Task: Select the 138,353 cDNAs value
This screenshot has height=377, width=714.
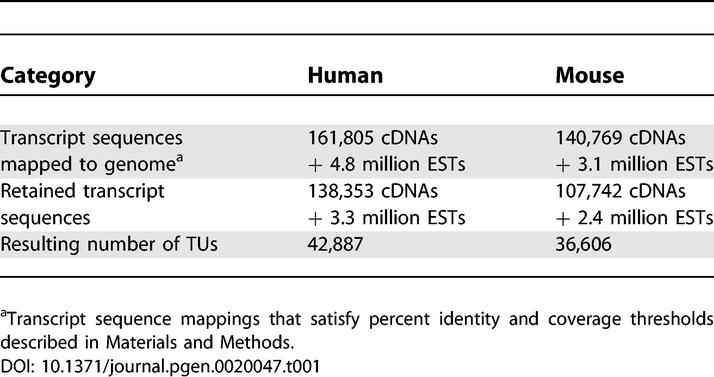Action: (x=373, y=191)
